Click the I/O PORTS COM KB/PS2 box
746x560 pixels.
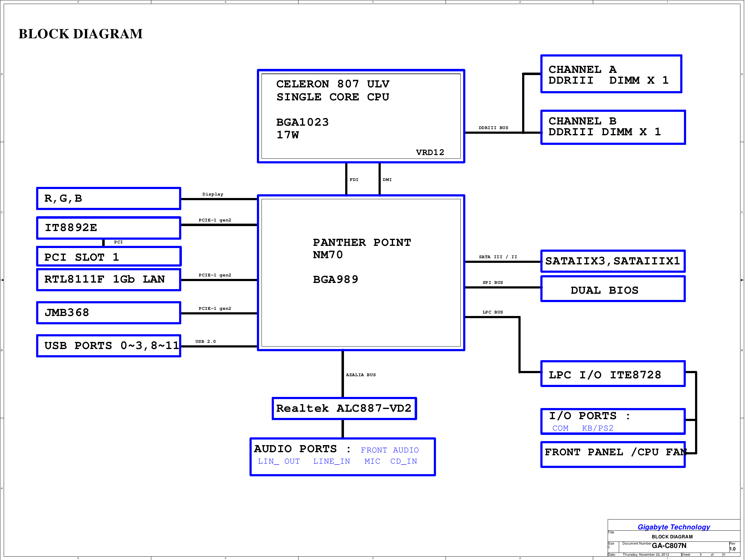pyautogui.click(x=613, y=421)
